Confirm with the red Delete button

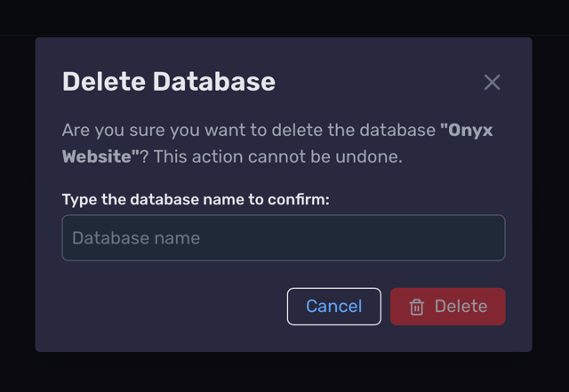448,307
